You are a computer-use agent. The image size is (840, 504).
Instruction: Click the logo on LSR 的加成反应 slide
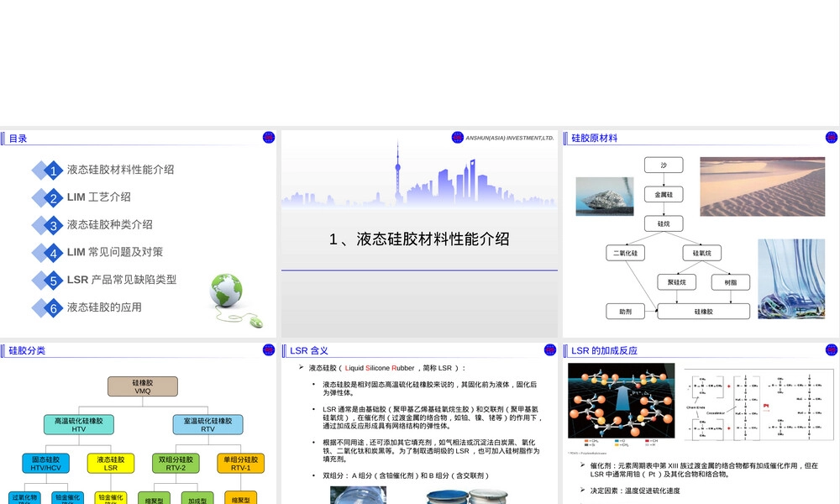coord(832,349)
